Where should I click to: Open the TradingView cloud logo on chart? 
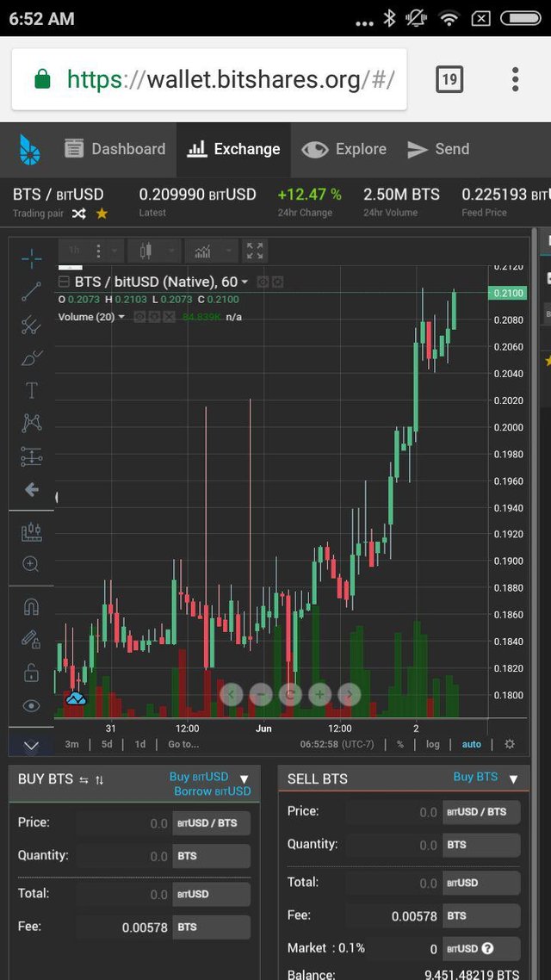(x=77, y=698)
